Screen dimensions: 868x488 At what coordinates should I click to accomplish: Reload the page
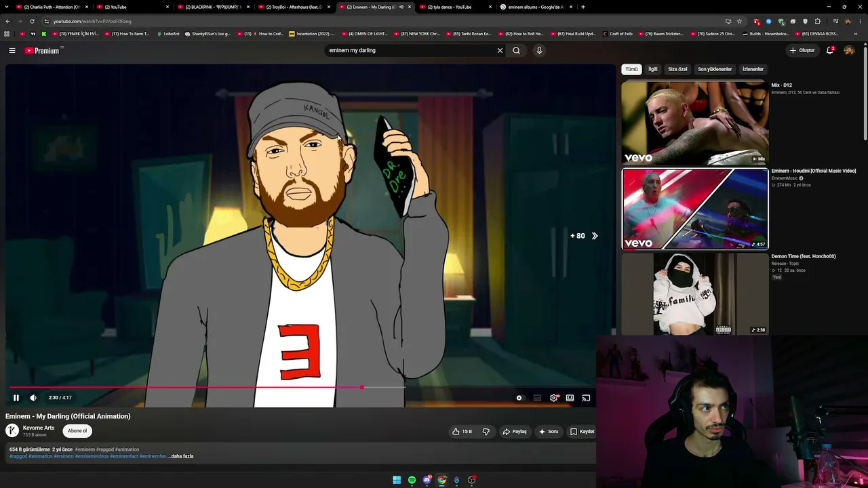click(x=32, y=21)
